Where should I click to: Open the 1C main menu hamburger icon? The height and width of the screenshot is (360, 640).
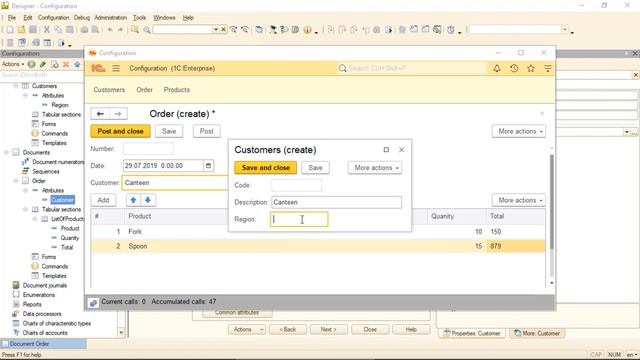click(x=116, y=68)
